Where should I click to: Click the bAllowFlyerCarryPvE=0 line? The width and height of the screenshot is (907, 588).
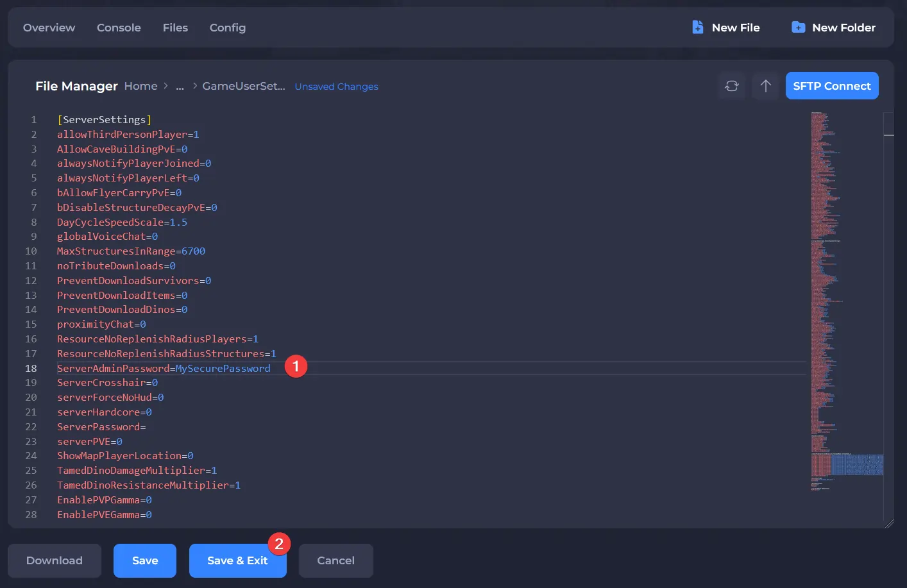coord(119,193)
